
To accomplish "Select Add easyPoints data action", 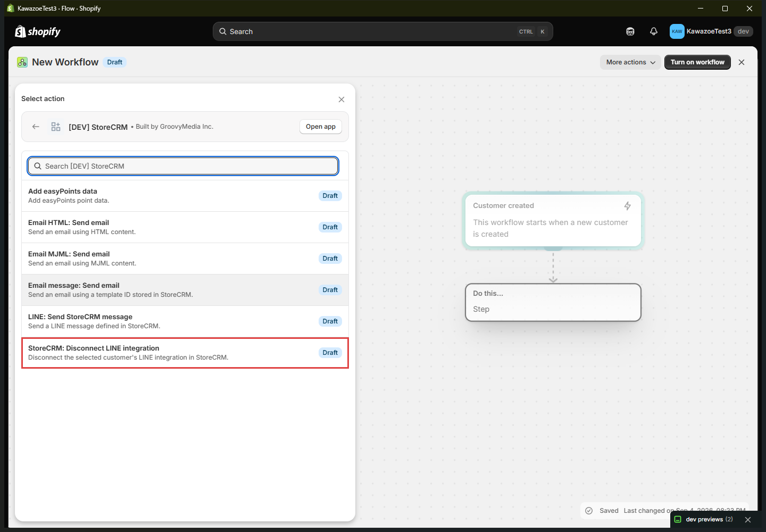I will [x=185, y=196].
